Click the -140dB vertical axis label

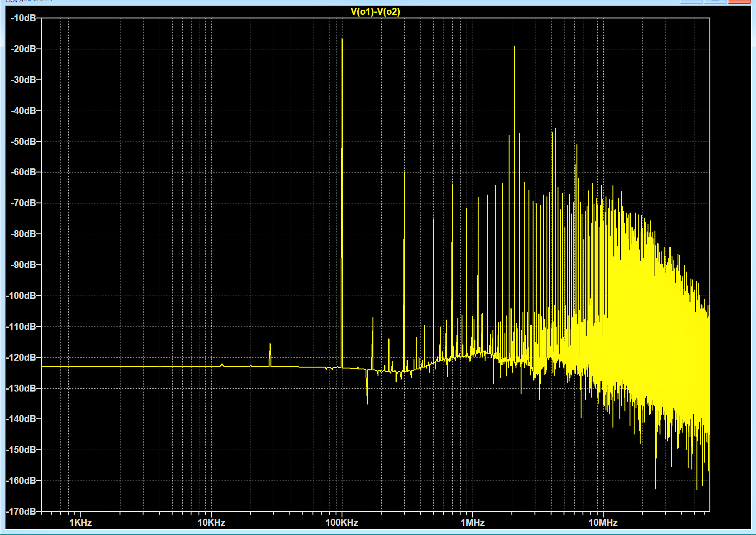(x=21, y=419)
